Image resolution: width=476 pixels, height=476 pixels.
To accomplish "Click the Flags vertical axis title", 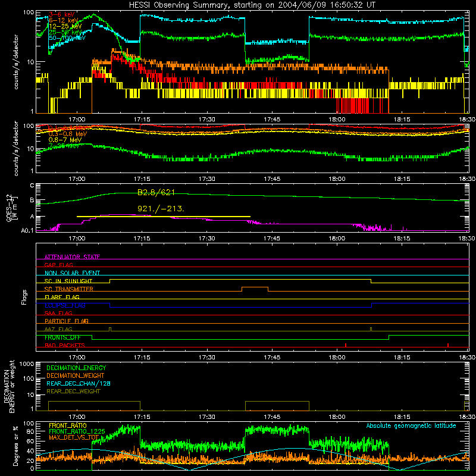I will coord(24,297).
